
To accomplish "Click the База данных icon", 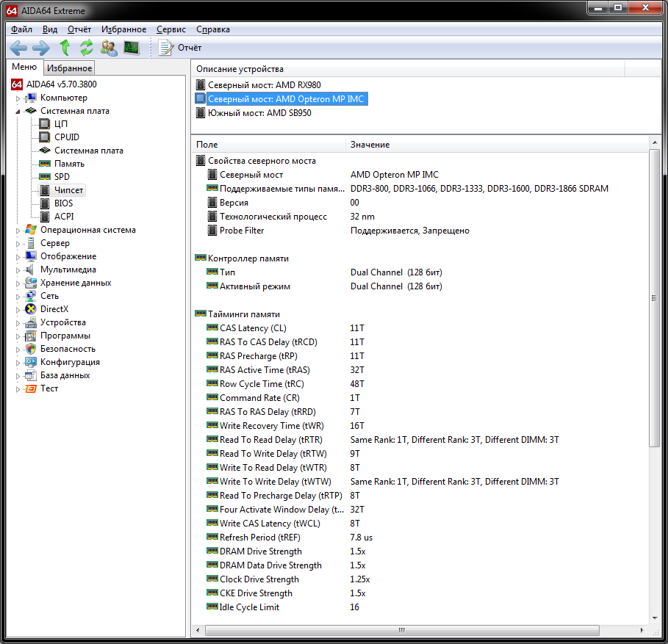I will 31,375.
